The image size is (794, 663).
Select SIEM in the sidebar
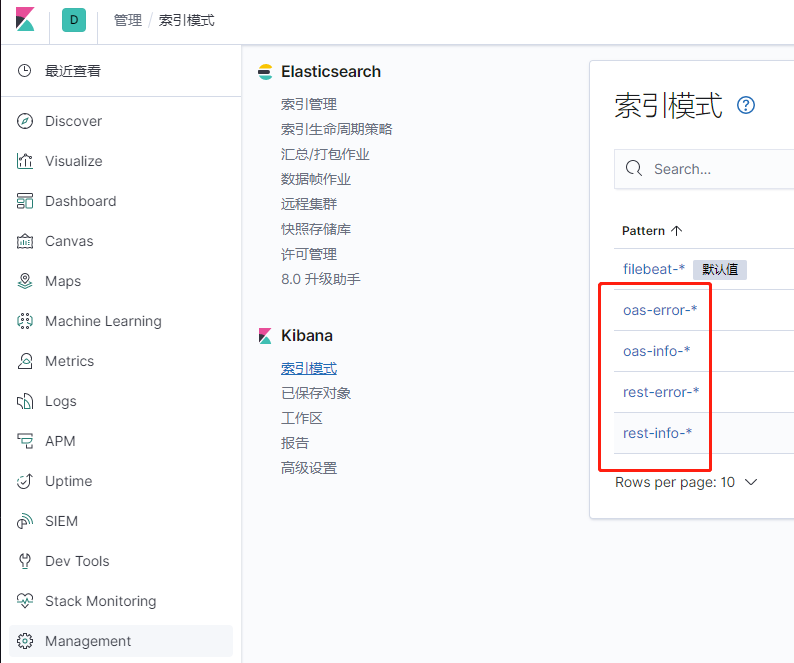(x=61, y=521)
